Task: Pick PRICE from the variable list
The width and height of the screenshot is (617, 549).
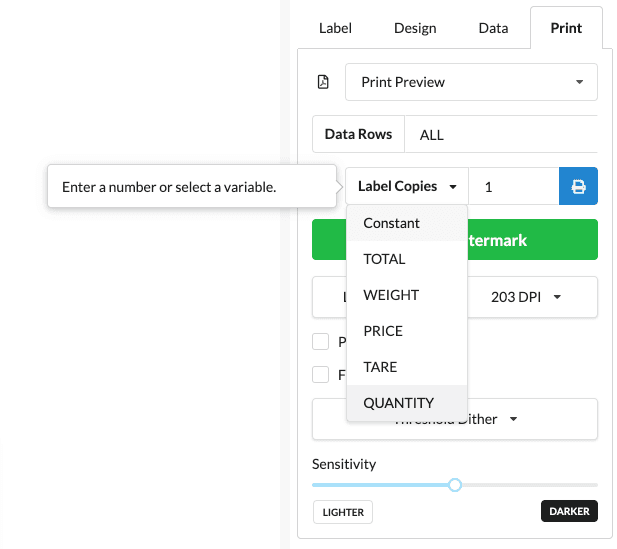Action: [x=384, y=331]
